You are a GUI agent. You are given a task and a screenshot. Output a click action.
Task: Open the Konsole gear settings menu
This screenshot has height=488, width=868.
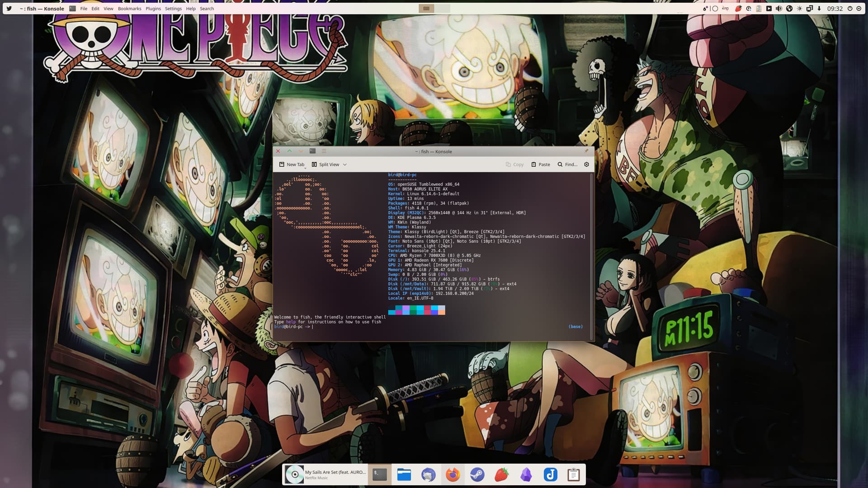(x=587, y=164)
